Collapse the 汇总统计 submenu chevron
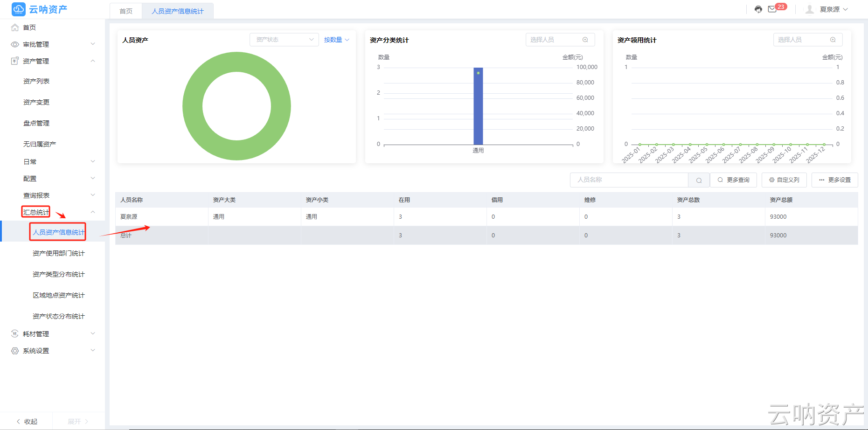The image size is (868, 430). (x=93, y=212)
